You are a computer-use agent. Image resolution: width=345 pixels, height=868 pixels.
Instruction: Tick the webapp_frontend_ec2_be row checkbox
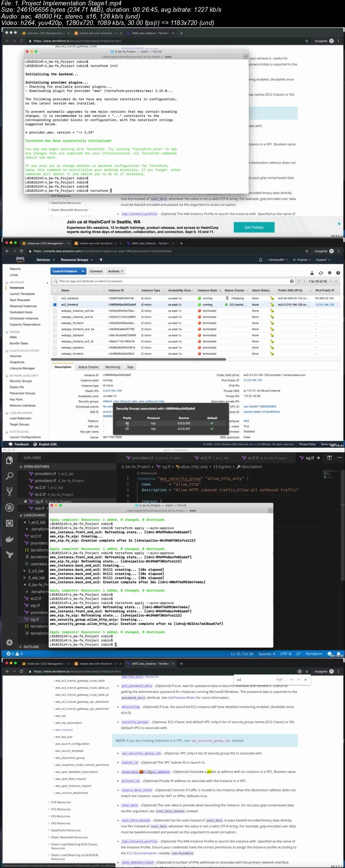(x=55, y=329)
